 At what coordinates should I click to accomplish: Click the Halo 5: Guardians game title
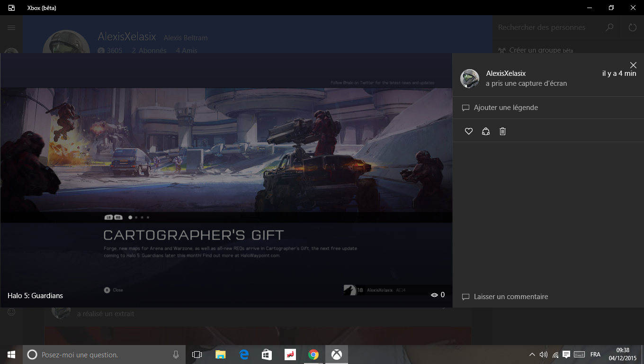pos(35,295)
